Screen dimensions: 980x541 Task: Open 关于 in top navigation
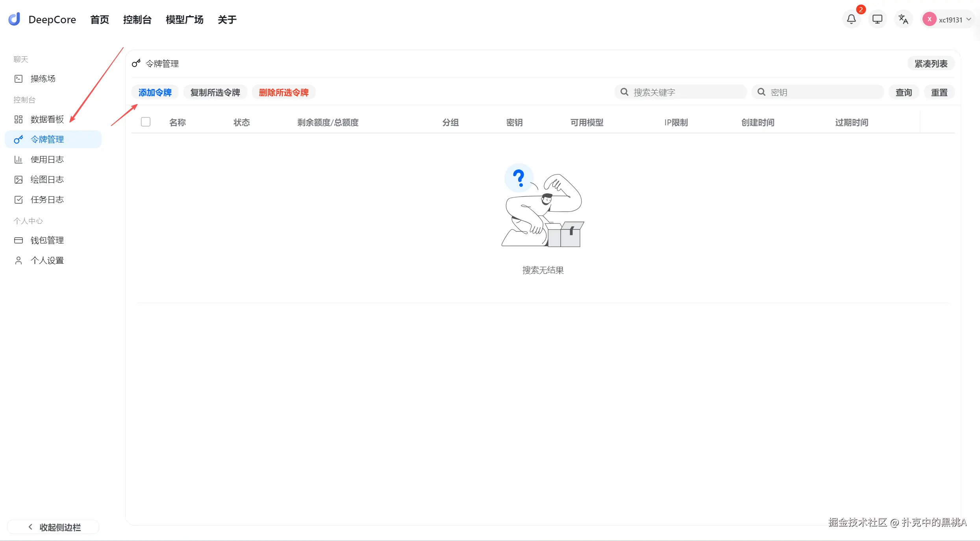(227, 20)
